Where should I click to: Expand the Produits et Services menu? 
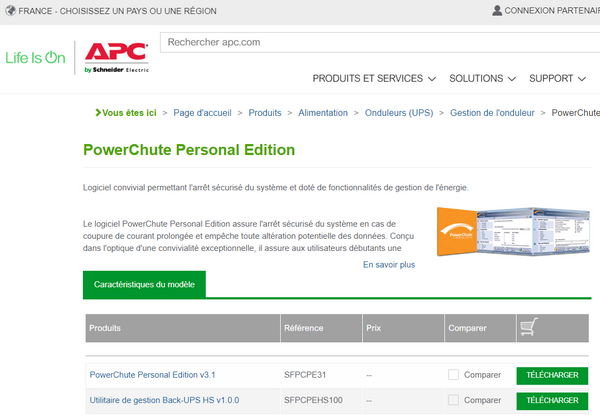[x=374, y=78]
